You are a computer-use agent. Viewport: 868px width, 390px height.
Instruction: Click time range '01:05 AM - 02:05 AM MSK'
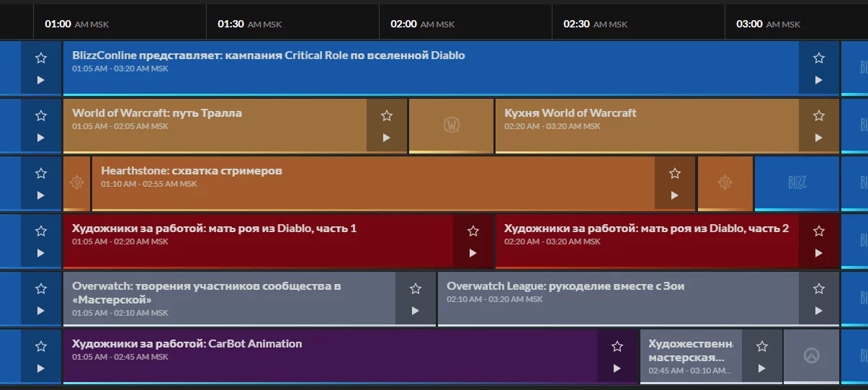point(120,126)
